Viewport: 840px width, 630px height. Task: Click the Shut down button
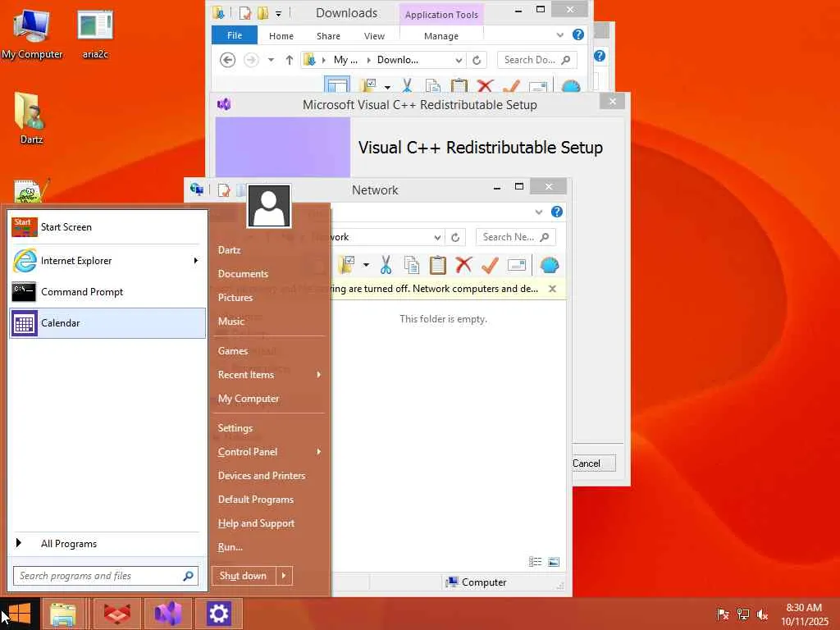point(243,576)
